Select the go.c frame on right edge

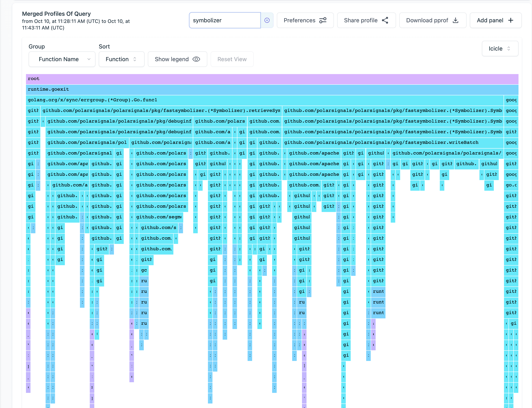(x=511, y=185)
